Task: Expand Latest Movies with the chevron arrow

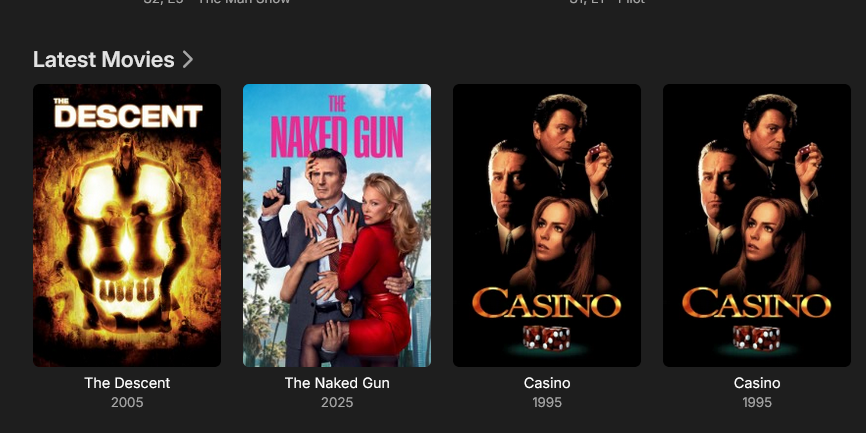Action: pos(188,60)
